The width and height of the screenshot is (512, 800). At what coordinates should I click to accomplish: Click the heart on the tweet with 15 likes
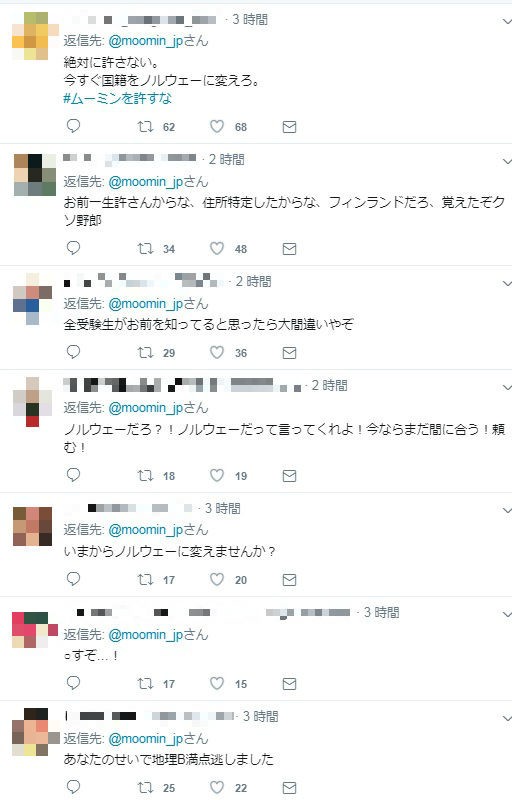click(x=217, y=683)
